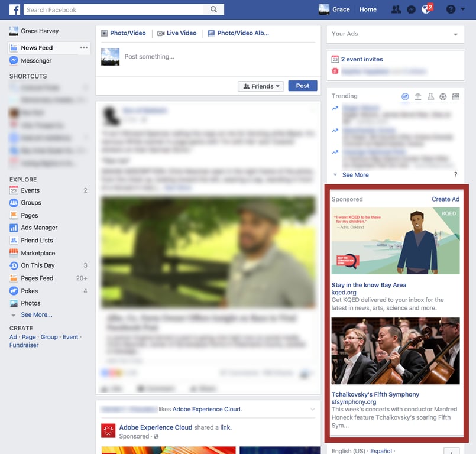This screenshot has width=476, height=454.
Task: Click the Messenger icon in left sidebar
Action: 14,60
